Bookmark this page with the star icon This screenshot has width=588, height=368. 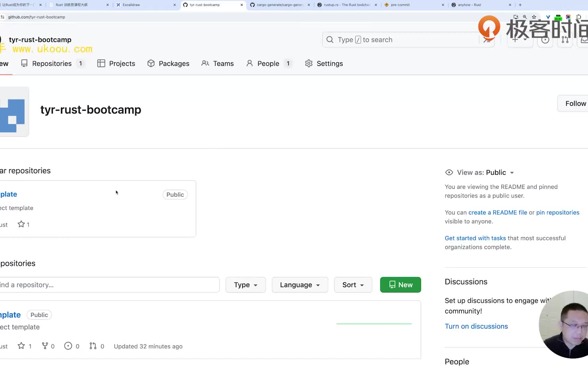pos(534,17)
